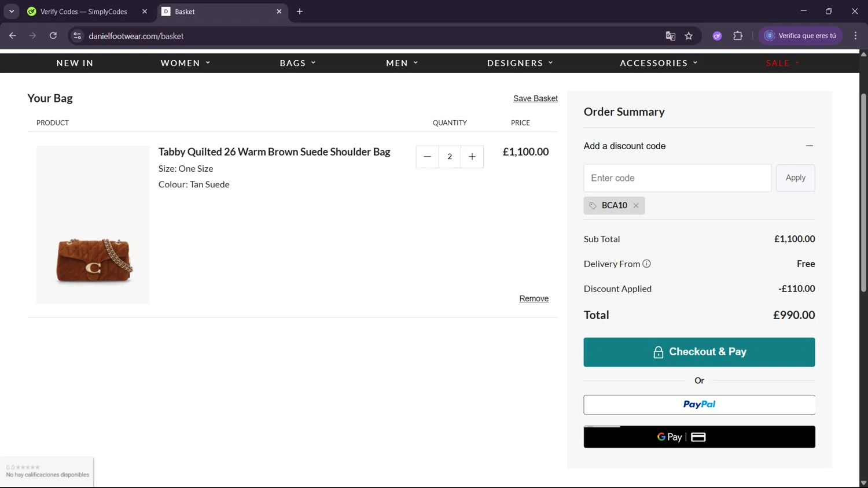Open the Tabby Quilted bag product title
Image resolution: width=868 pixels, height=488 pixels.
(x=274, y=151)
